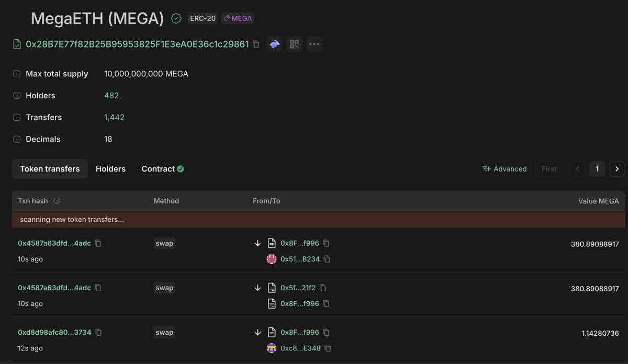Click the '12s ago' timestamp

click(30, 348)
